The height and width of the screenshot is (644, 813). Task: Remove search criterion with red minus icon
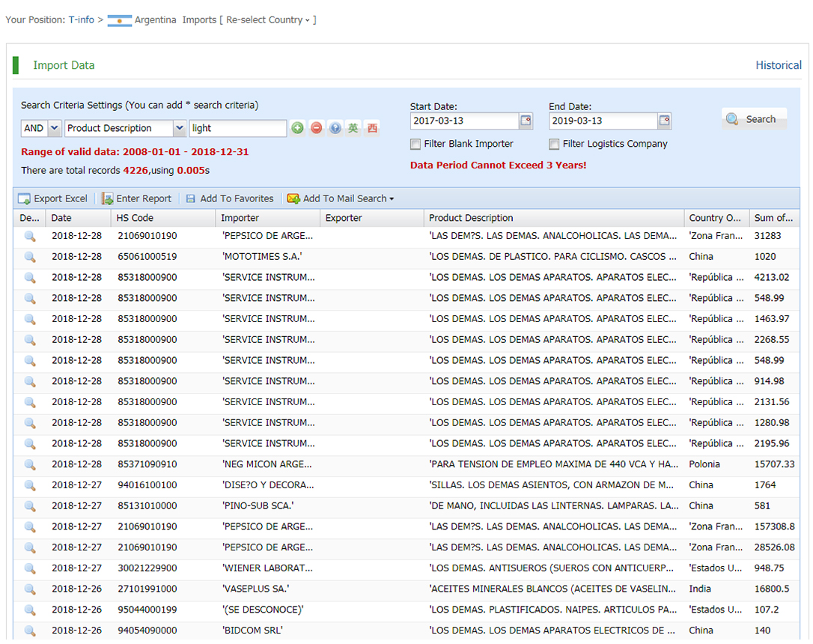pos(316,128)
